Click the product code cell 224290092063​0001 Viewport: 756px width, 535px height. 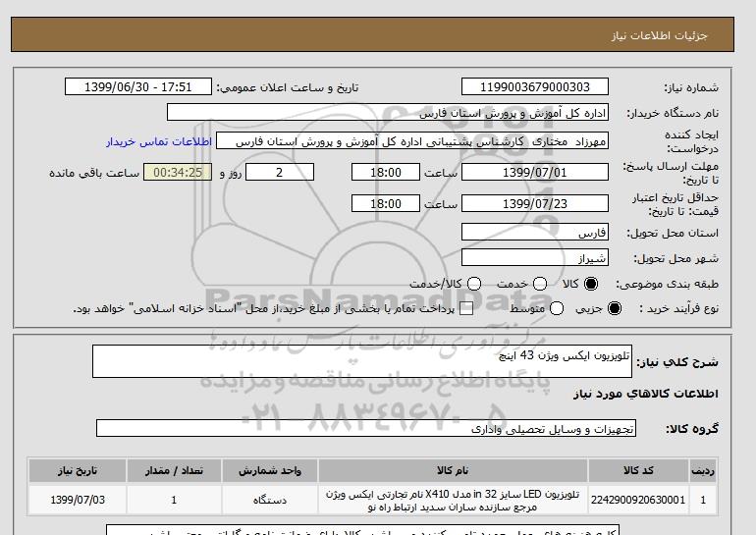click(638, 500)
